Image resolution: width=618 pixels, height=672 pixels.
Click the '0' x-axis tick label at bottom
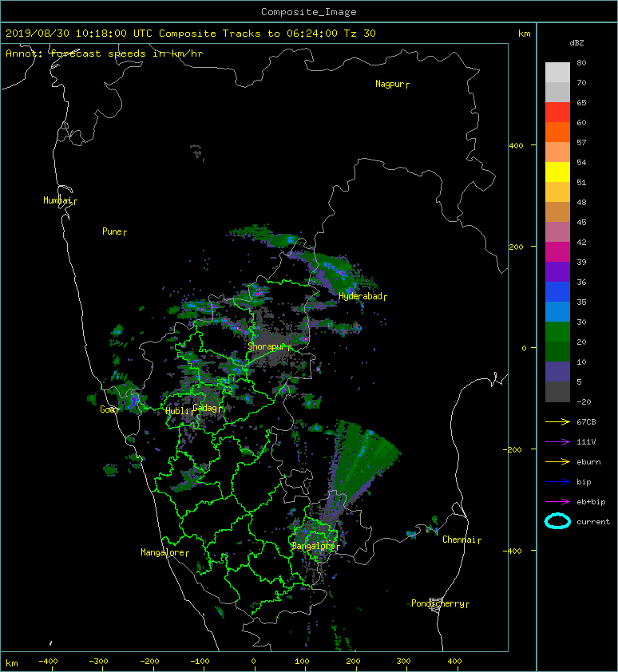(x=253, y=662)
